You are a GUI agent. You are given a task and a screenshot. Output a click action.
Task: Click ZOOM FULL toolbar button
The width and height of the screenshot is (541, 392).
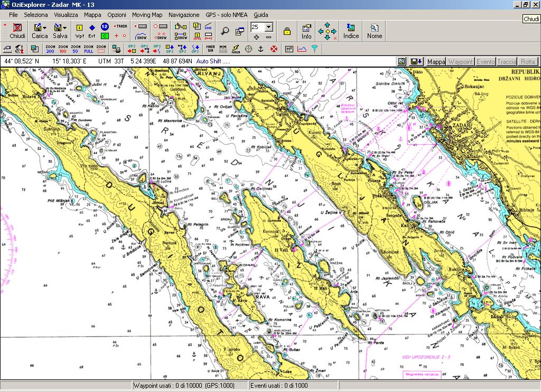(88, 49)
